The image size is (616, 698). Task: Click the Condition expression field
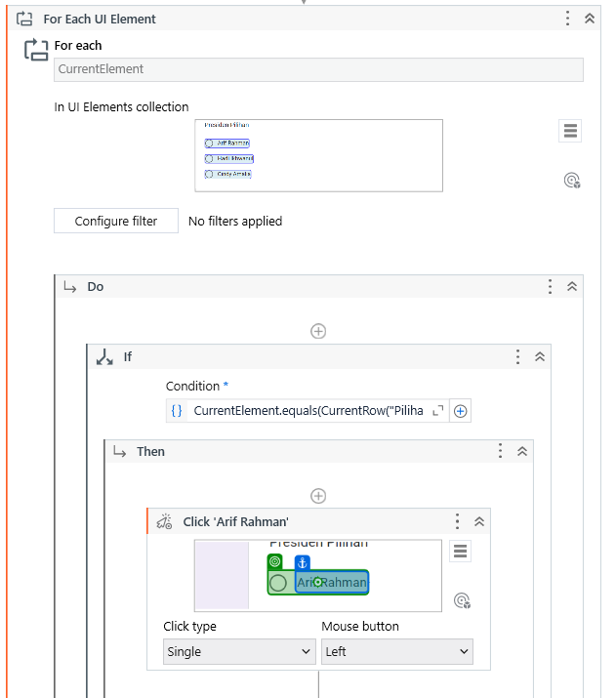[308, 411]
